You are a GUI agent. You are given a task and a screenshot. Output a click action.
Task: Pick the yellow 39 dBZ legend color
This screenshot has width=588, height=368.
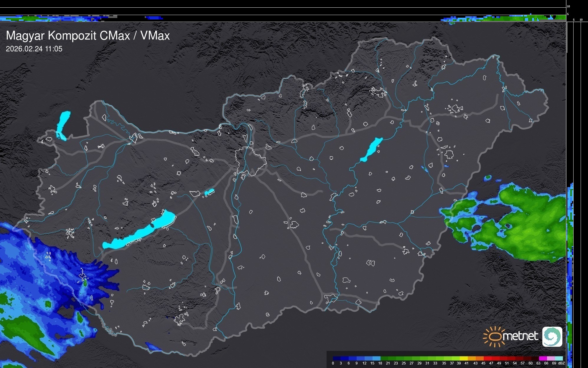point(464,358)
